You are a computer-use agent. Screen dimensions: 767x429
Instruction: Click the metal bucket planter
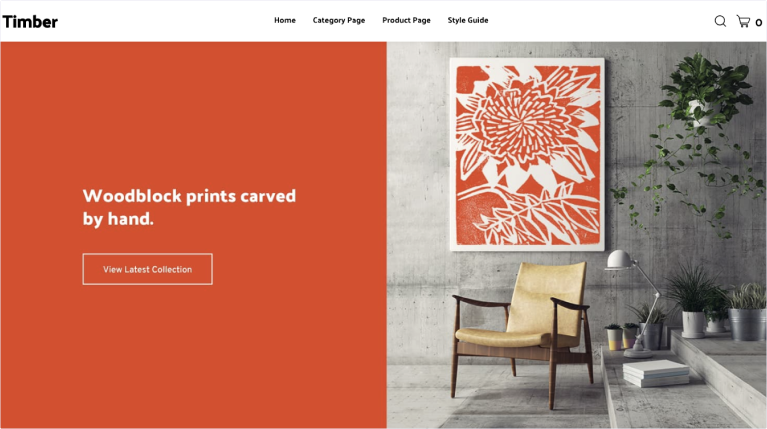[746, 323]
